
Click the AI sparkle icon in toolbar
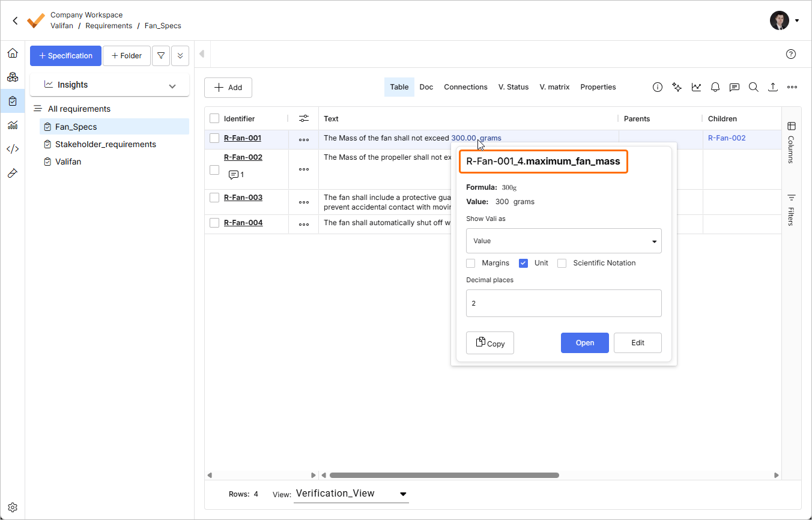click(677, 87)
